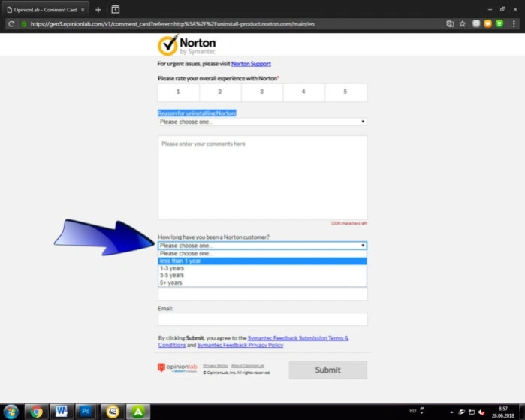Viewport: 525px width, 420px height.
Task: Click the translate page icon in address bar
Action: pyautogui.click(x=450, y=24)
